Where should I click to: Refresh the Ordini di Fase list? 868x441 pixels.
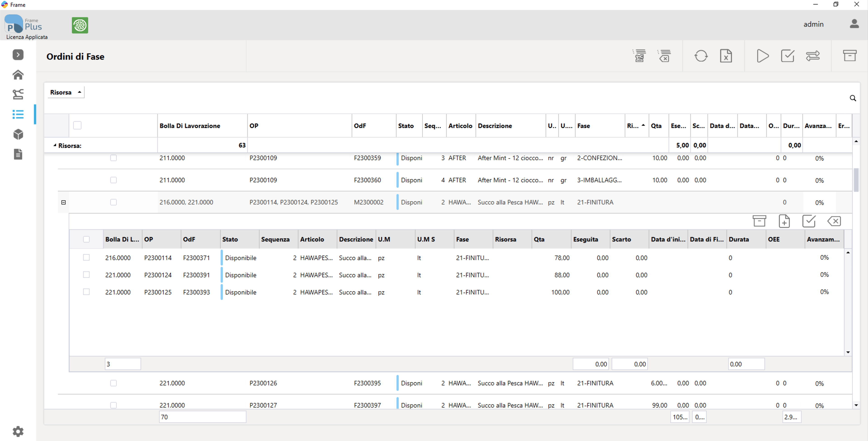click(x=701, y=56)
